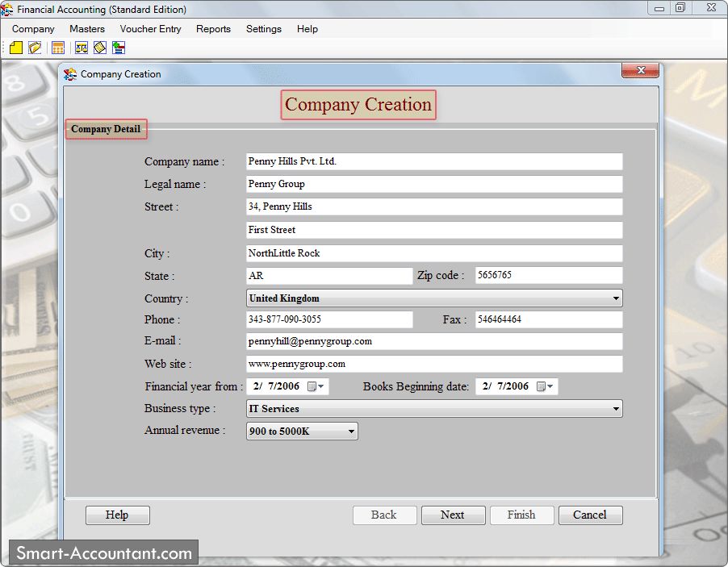Click the State field containing AR
Image resolution: width=728 pixels, height=567 pixels.
coord(329,276)
